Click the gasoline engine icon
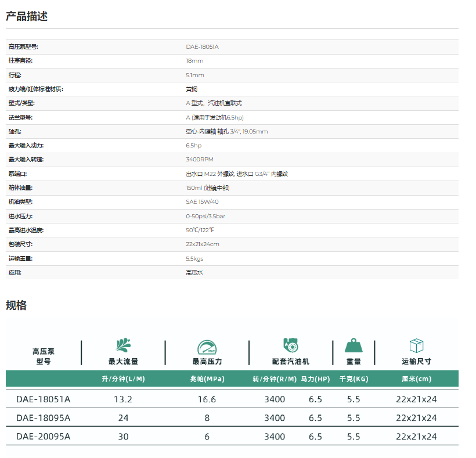The image size is (476, 458). tap(290, 345)
